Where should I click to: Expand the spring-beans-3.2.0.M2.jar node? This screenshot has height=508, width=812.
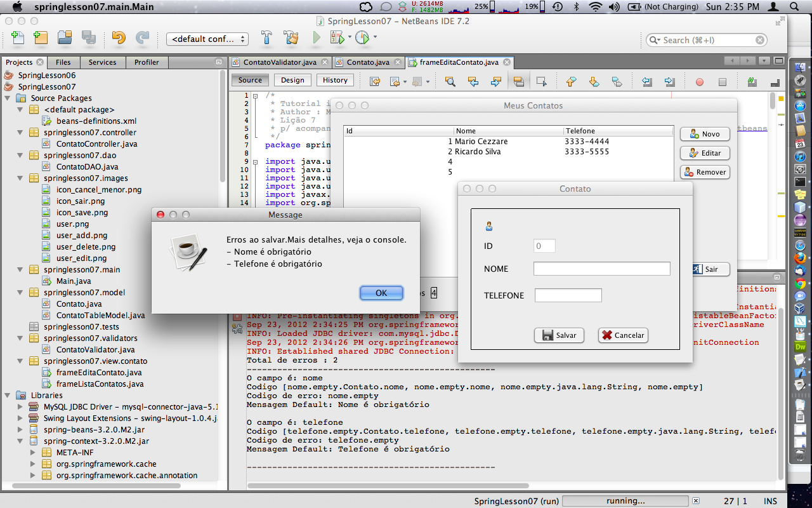[20, 430]
